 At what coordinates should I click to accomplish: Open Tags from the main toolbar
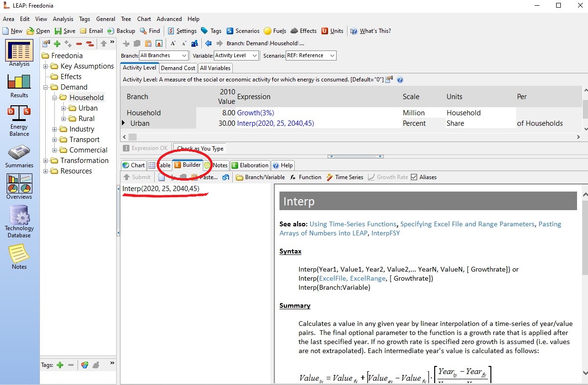click(x=211, y=31)
